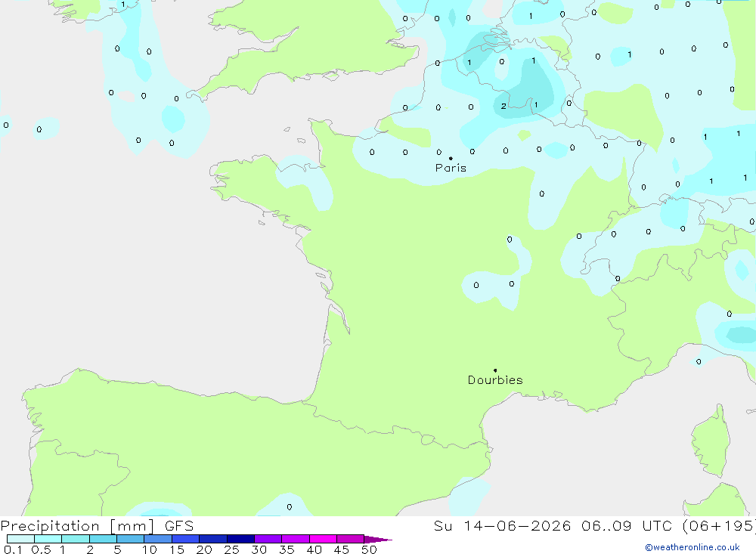Click the Paris city label
Viewport: 756px width, 554px height.
coord(451,168)
